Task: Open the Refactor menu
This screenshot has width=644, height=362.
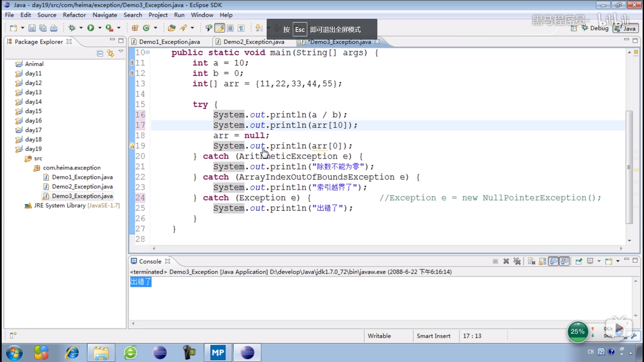Action: click(x=74, y=15)
